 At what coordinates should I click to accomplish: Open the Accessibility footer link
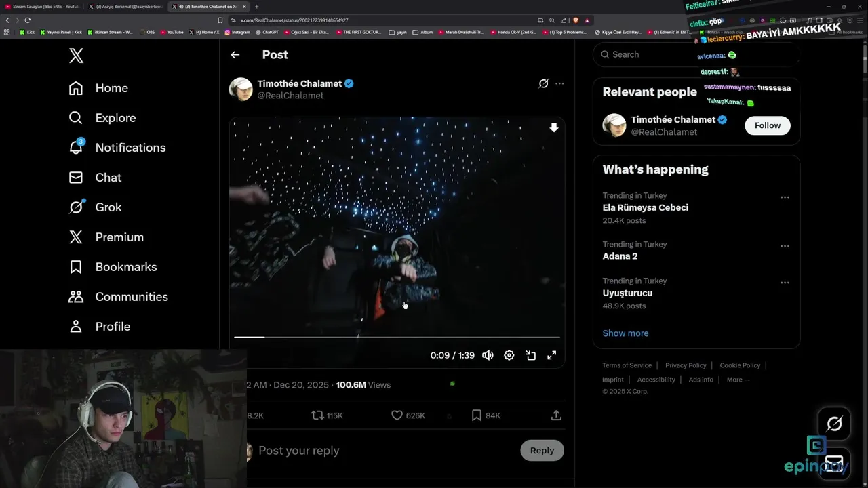(x=656, y=380)
